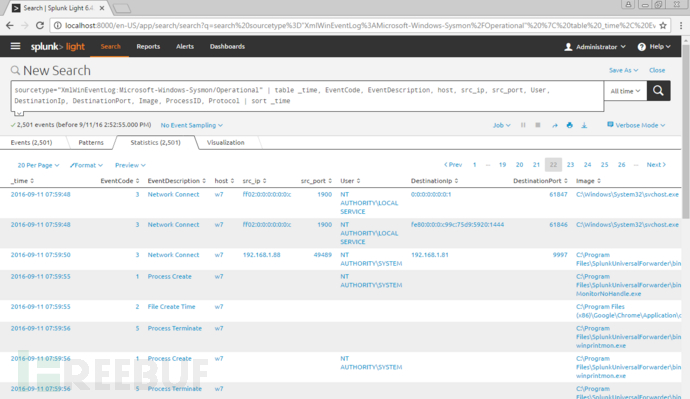Viewport: 690px width, 399px height.
Task: Open the Dashboards nav item
Action: click(227, 47)
